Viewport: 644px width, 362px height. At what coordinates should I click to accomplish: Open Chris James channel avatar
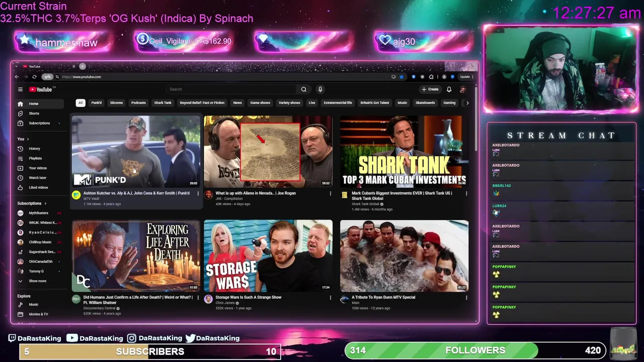tap(208, 299)
